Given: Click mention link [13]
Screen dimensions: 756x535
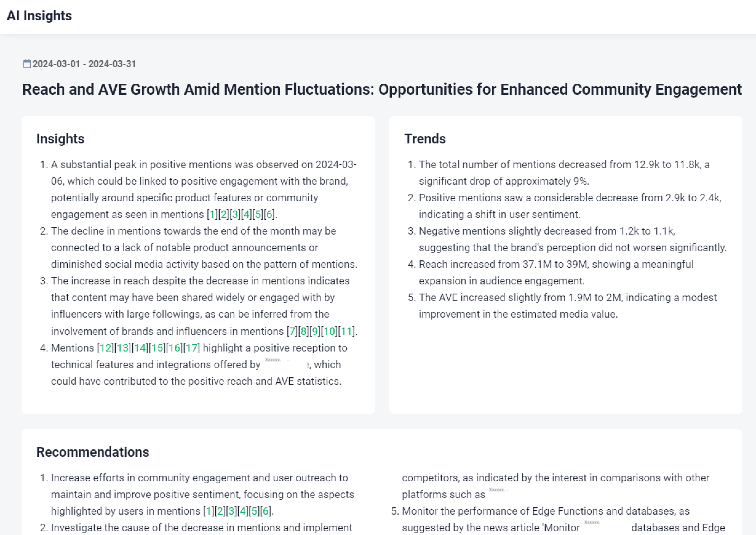Looking at the screenshot, I should point(123,348).
